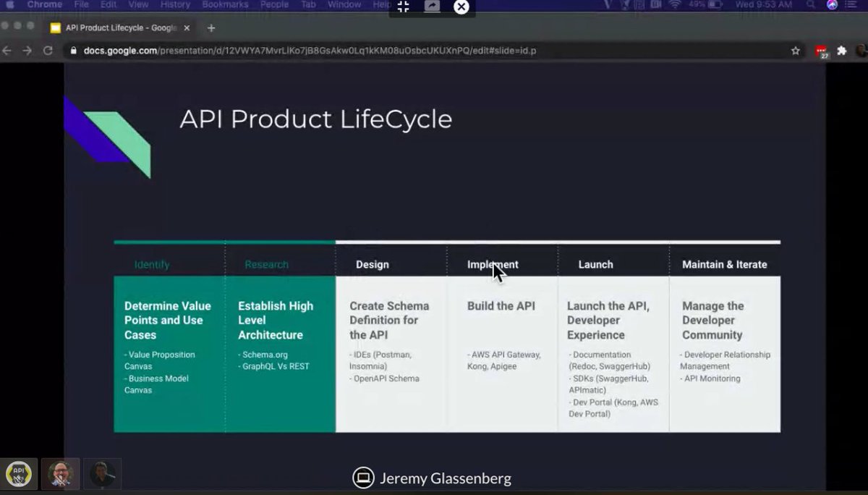Select the API logo participant thumbnail
This screenshot has width=868, height=495.
18,475
